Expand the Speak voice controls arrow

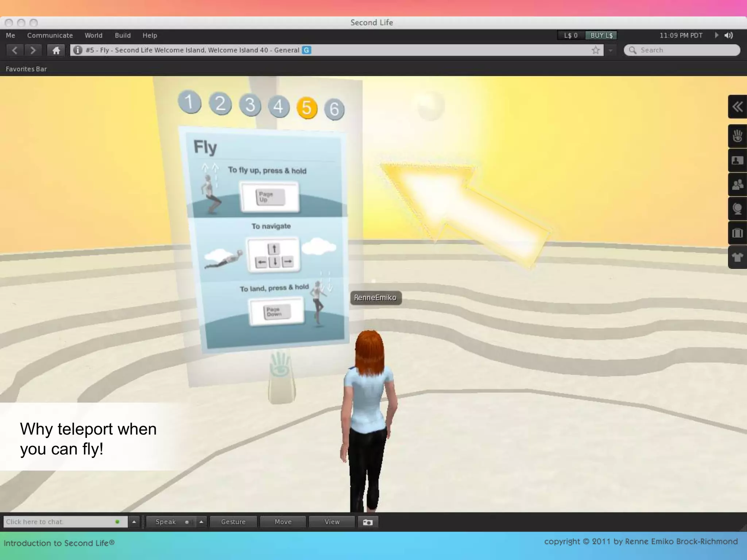click(x=201, y=522)
